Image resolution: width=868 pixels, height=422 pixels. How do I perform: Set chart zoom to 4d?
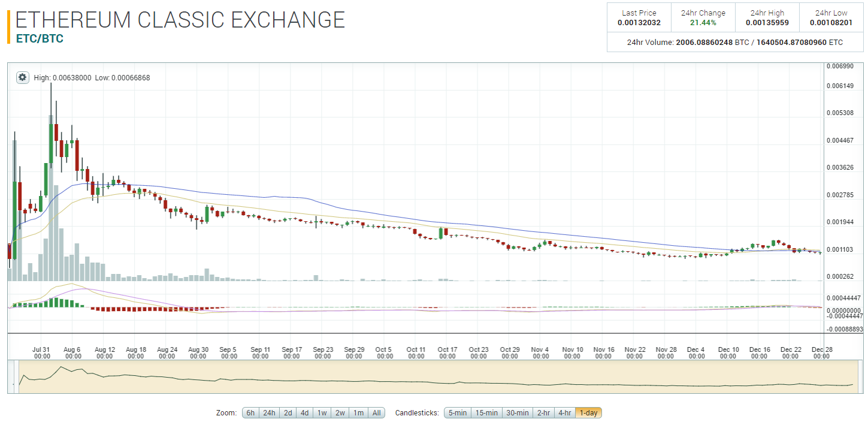[305, 413]
